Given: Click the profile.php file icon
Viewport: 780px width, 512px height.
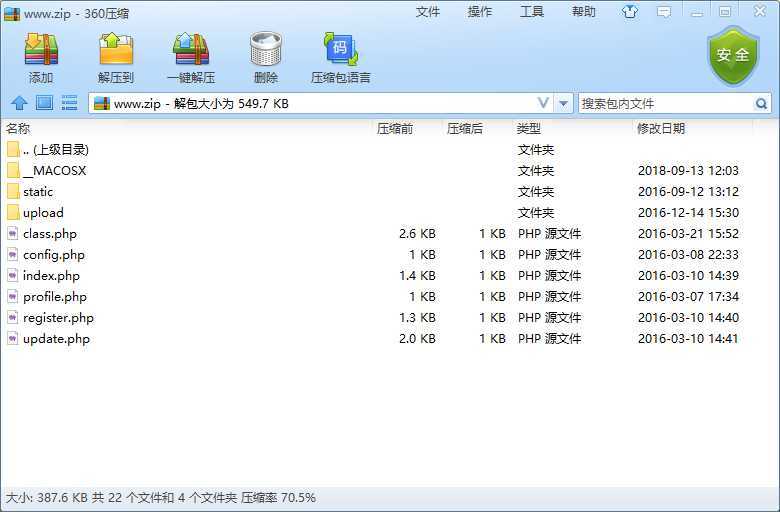Looking at the screenshot, I should [x=12, y=297].
